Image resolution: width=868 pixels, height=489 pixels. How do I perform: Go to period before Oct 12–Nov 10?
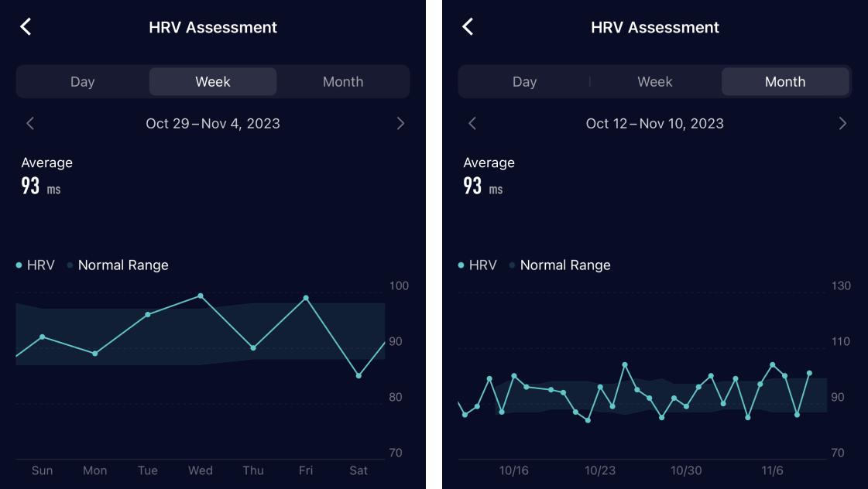click(472, 123)
